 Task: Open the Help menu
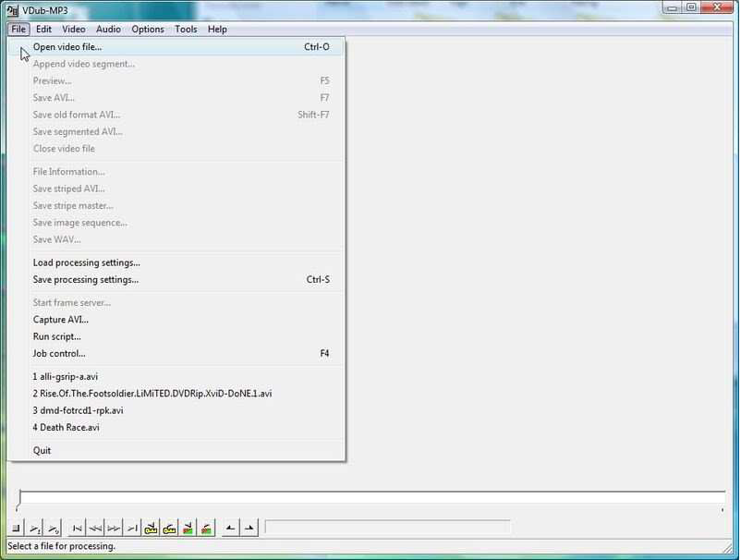[x=217, y=30]
